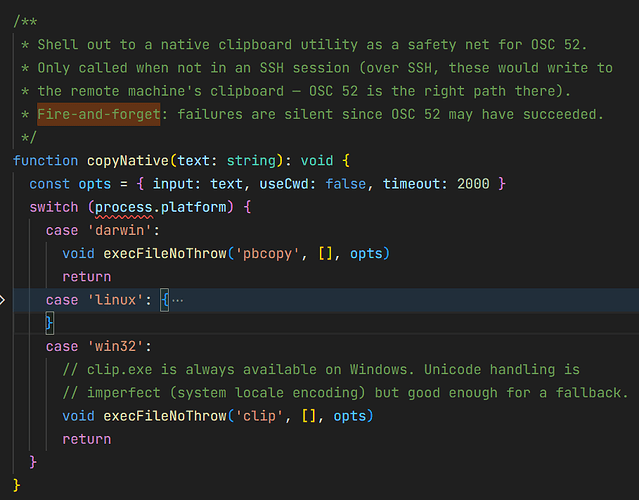Click the function name copyNative
Screen dimensions: 639x500
[x=128, y=161]
